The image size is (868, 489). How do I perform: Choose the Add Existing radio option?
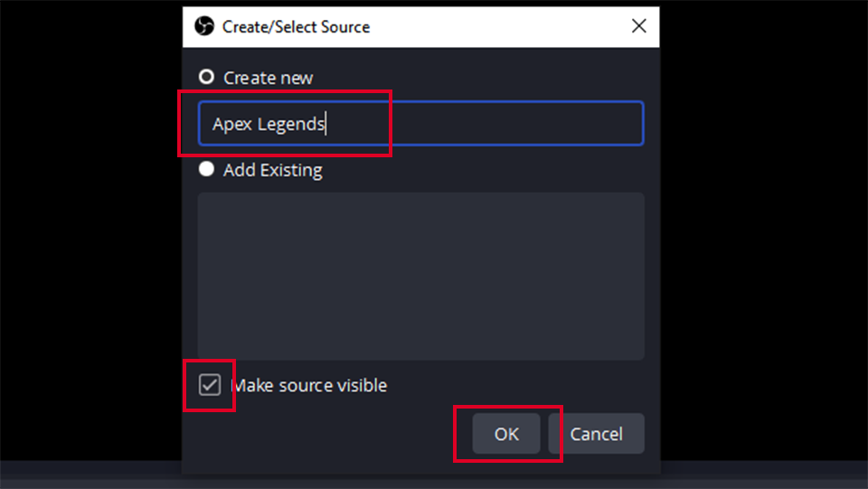pyautogui.click(x=206, y=169)
